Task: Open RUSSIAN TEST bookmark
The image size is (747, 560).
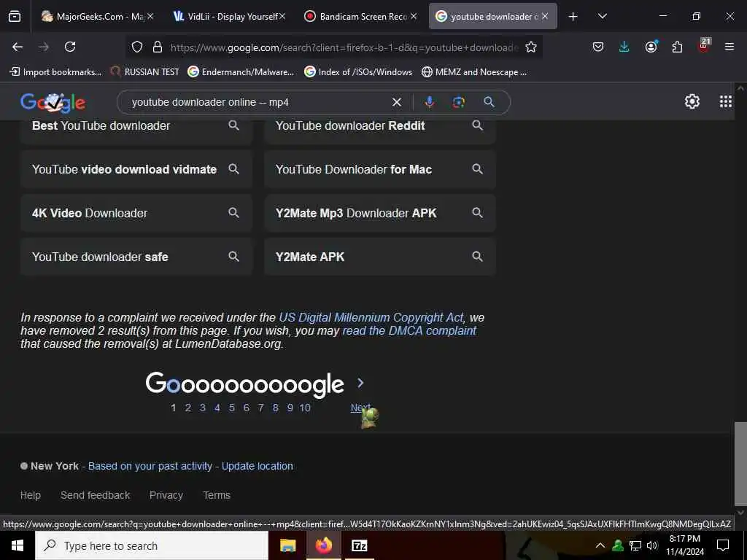Action: 145,72
